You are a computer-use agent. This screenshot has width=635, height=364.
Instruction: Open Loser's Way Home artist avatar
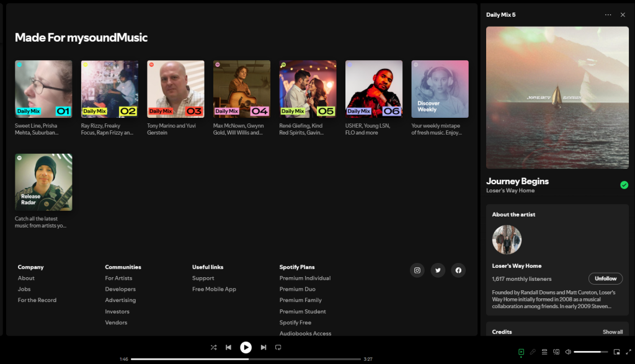[507, 240]
